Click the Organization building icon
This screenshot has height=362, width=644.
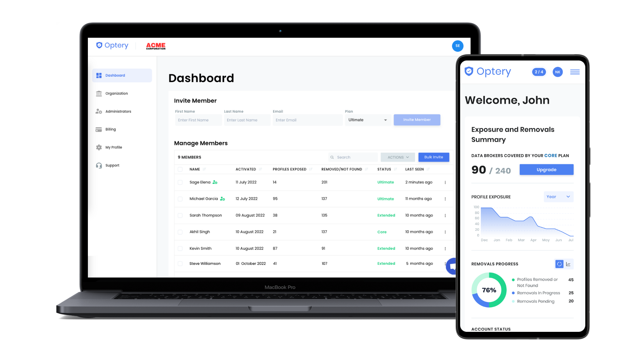pos(98,93)
